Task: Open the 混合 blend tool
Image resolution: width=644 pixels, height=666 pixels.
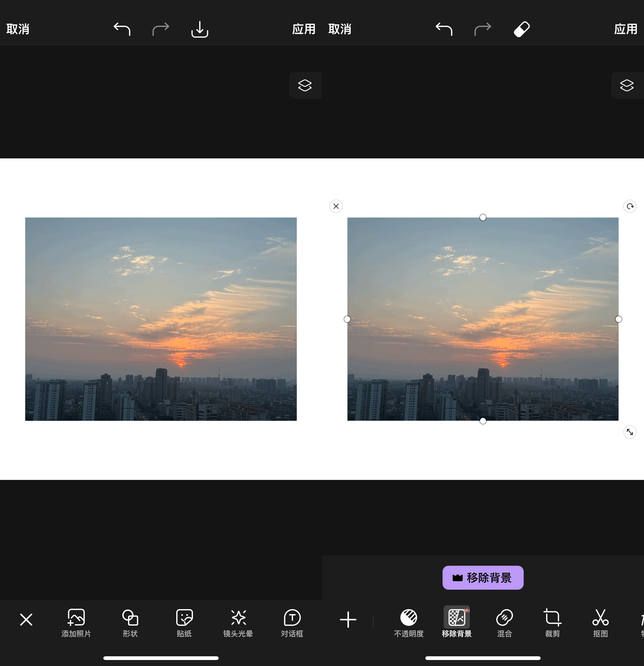Action: (x=504, y=623)
